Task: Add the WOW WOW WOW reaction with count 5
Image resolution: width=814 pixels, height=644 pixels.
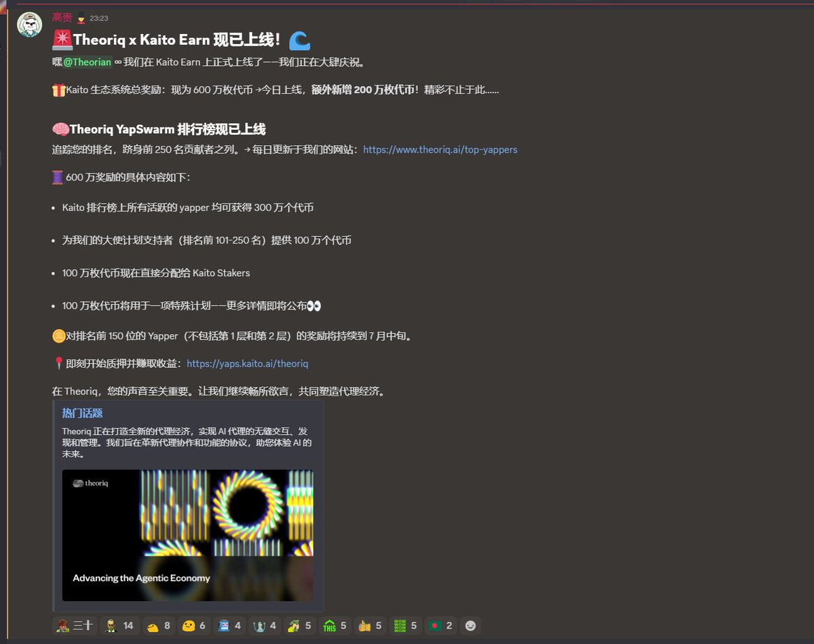Action: click(406, 626)
